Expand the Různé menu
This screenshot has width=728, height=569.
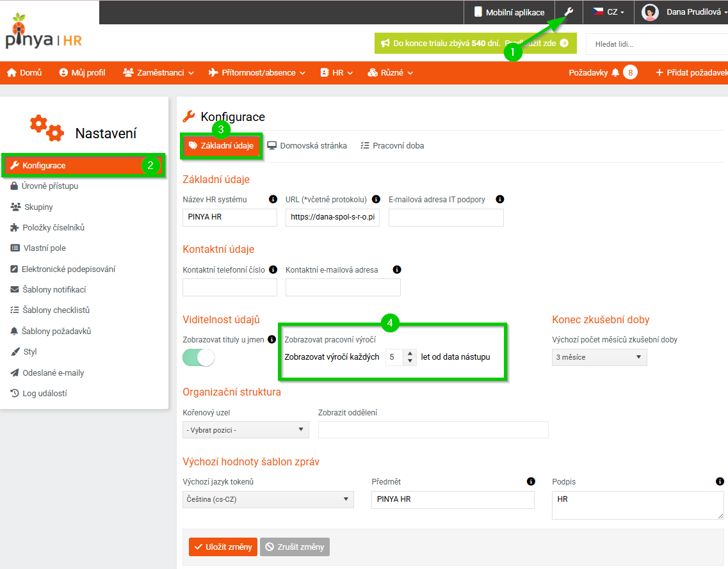coord(390,72)
